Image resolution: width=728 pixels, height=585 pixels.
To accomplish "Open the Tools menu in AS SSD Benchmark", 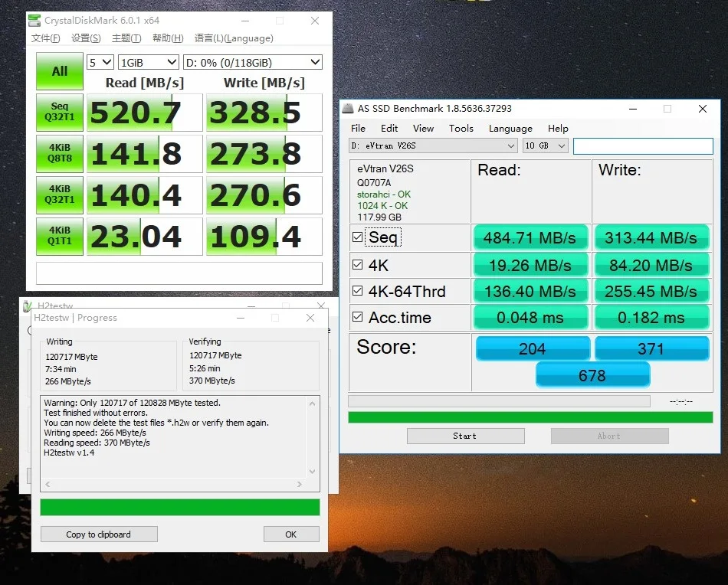I will point(461,129).
